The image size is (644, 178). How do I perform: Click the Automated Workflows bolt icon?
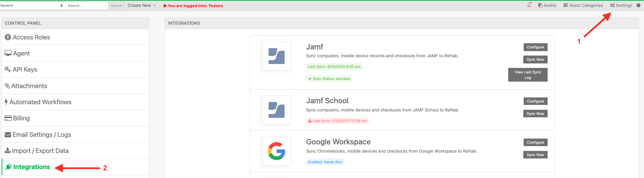click(6, 102)
